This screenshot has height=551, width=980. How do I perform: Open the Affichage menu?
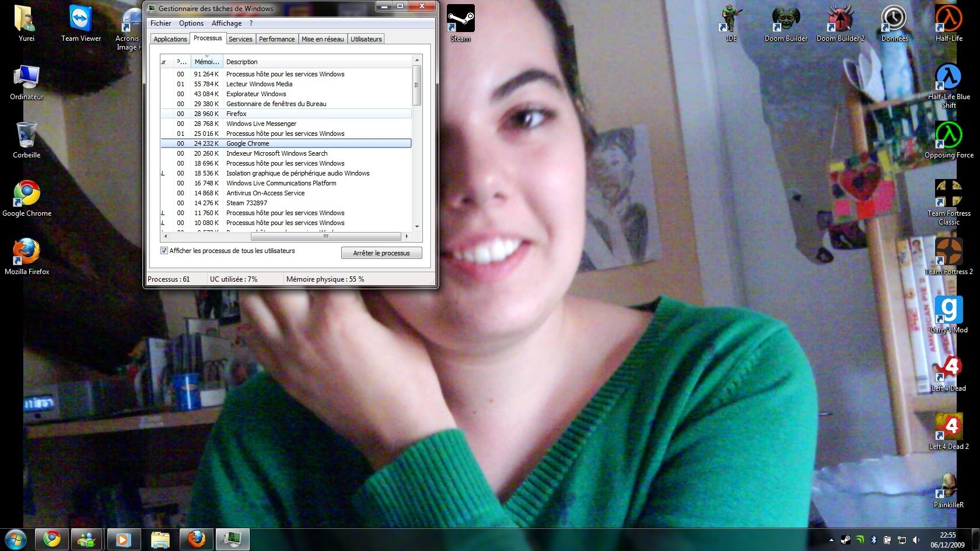click(x=226, y=23)
